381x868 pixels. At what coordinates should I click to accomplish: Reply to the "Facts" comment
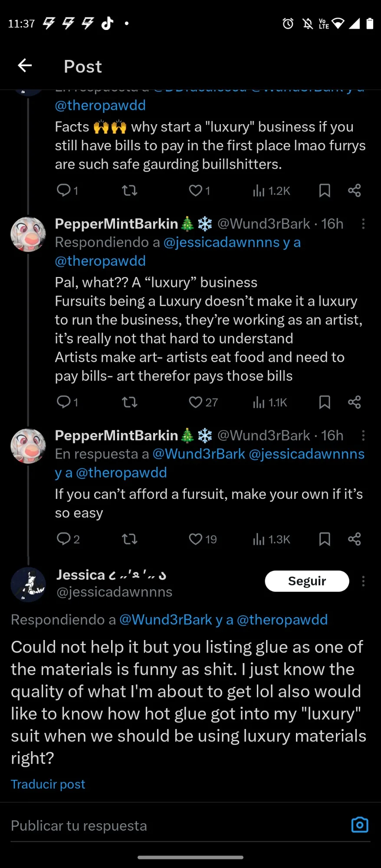pos(64,191)
